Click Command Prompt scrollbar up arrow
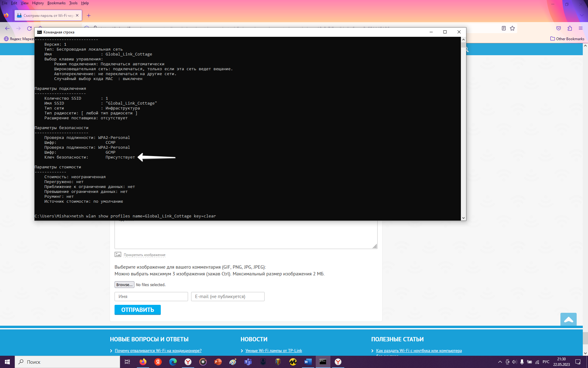 463,39
